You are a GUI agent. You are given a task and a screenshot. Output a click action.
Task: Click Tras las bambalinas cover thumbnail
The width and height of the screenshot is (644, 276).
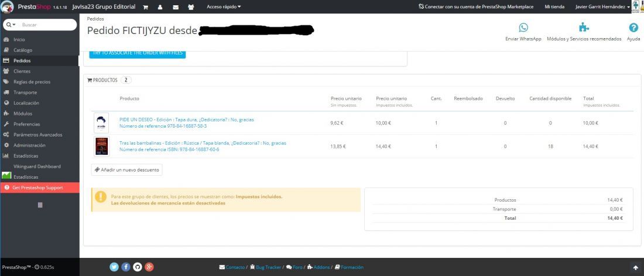point(101,146)
